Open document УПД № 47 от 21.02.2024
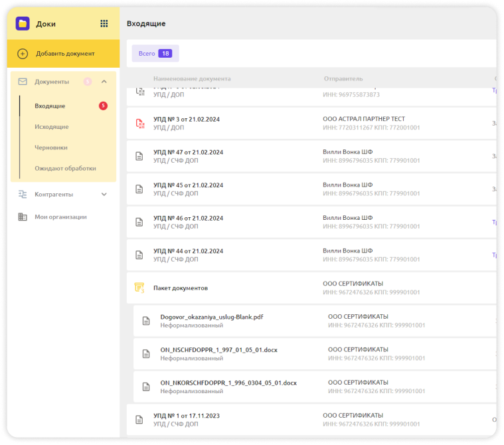The width and height of the screenshot is (504, 445). pos(188,152)
